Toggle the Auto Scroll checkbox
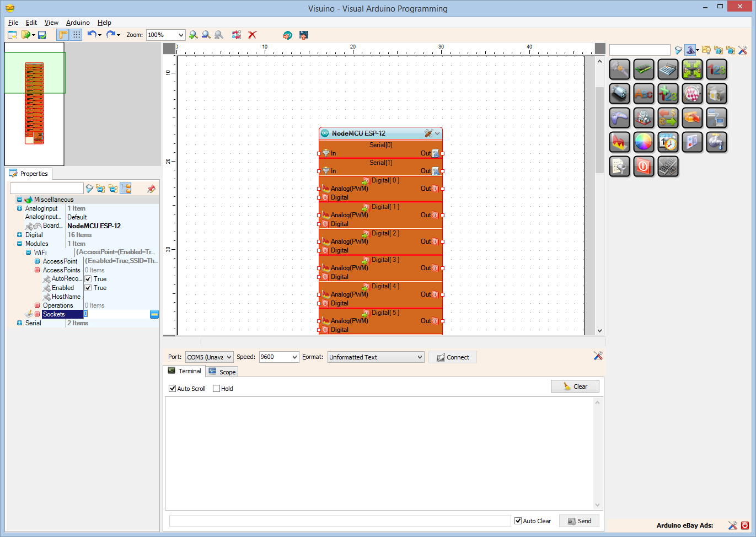 173,389
